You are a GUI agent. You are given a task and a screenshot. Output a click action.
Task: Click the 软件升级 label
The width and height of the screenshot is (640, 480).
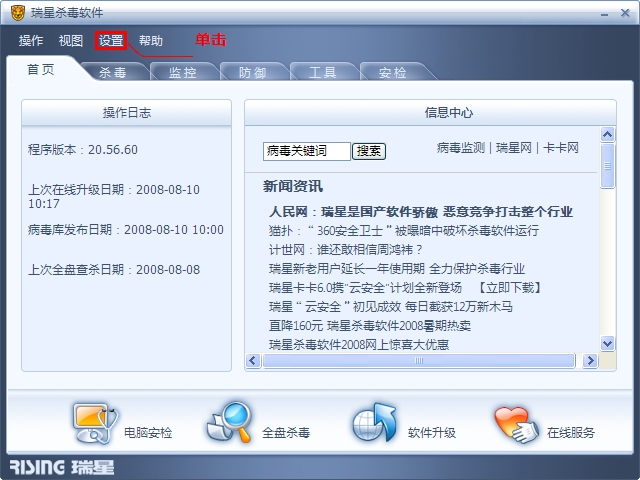click(x=432, y=432)
